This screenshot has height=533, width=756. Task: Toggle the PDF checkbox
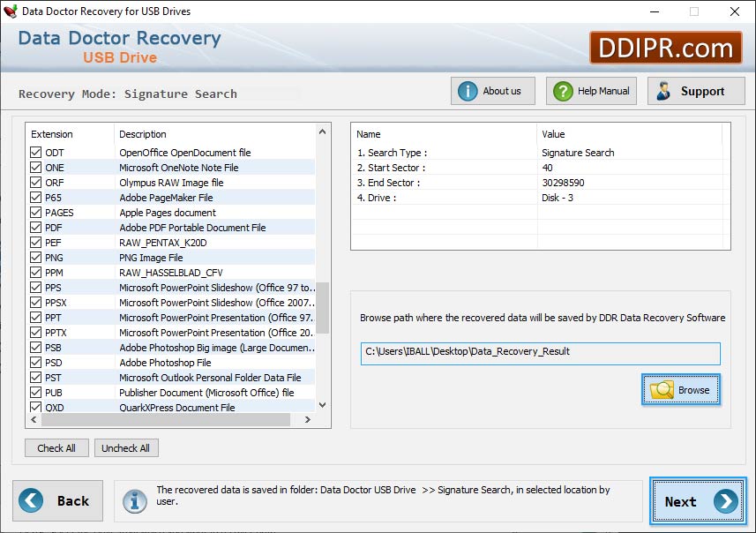(x=35, y=227)
